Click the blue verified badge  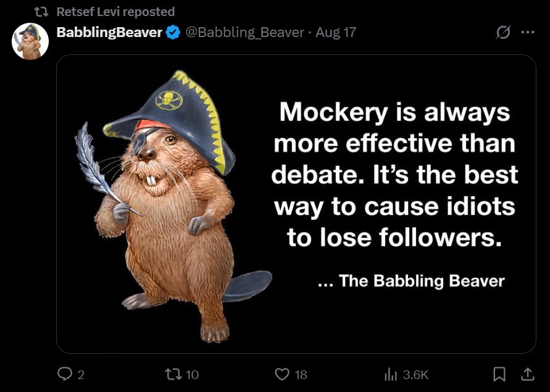click(173, 33)
